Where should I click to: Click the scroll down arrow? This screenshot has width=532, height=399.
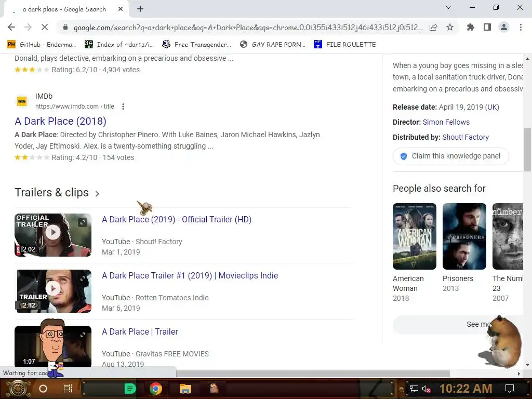point(527,365)
